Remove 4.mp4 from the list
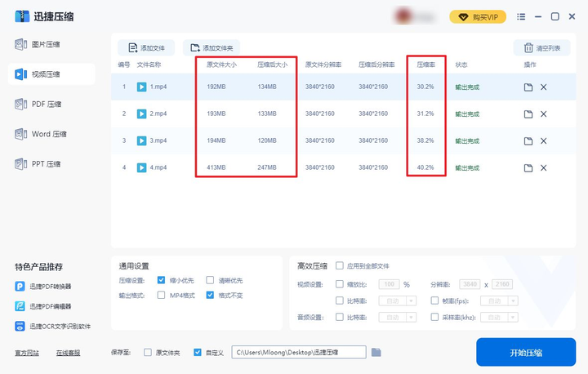The width and height of the screenshot is (588, 374). click(543, 168)
